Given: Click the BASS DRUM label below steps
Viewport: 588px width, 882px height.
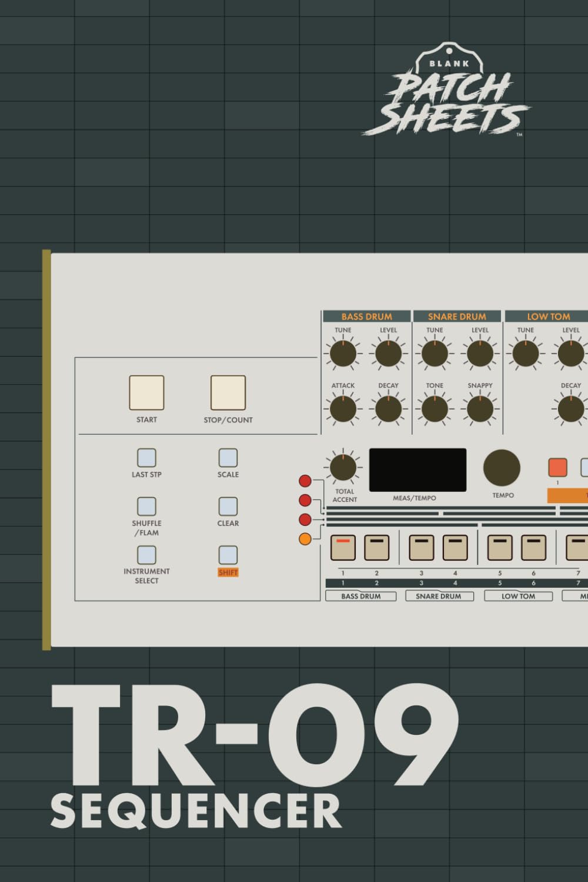Looking at the screenshot, I should pos(361,596).
